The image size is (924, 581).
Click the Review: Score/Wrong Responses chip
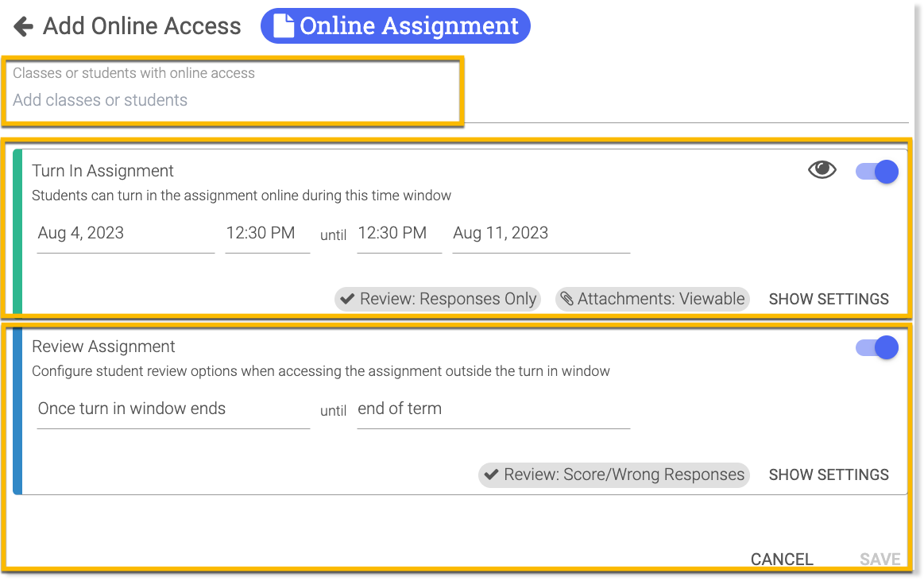click(614, 474)
